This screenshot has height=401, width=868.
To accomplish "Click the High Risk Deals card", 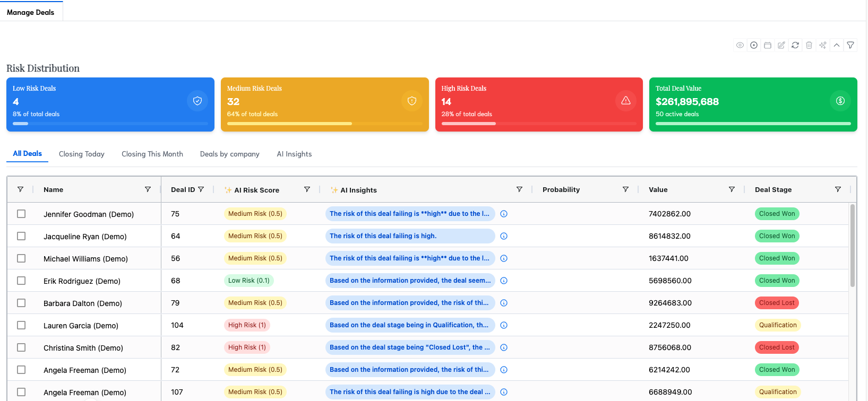I will pyautogui.click(x=539, y=104).
